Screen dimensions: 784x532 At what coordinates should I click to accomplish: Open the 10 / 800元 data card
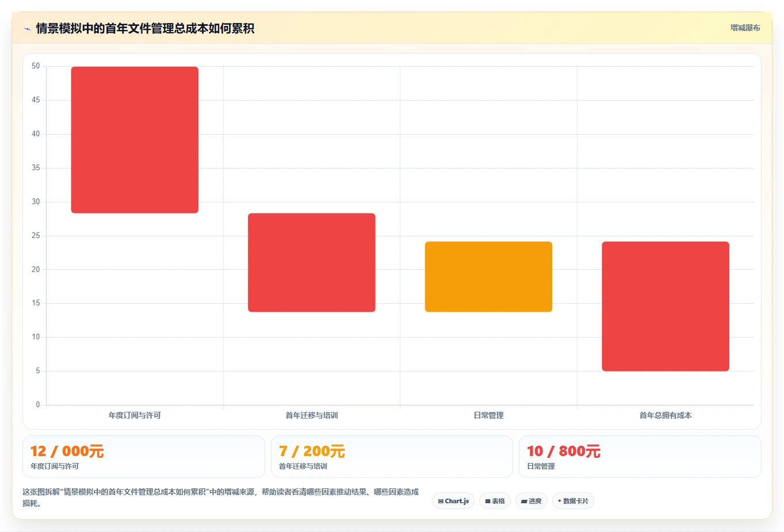[640, 457]
